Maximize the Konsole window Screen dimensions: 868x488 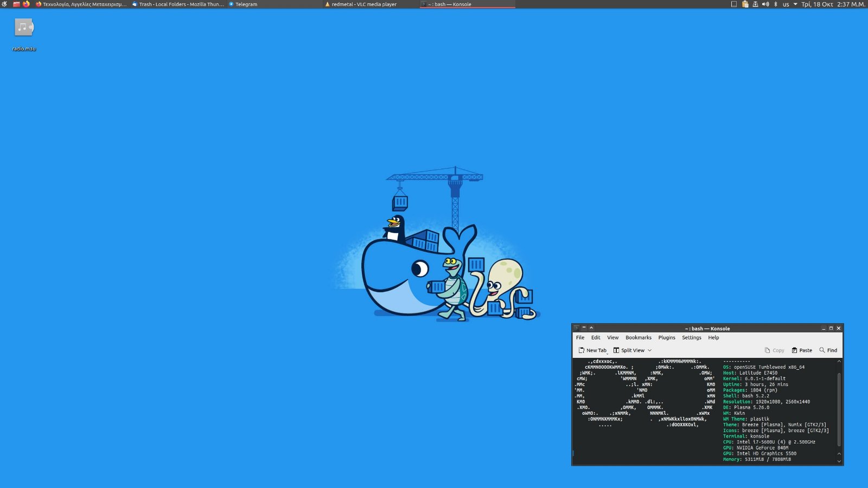coord(831,328)
